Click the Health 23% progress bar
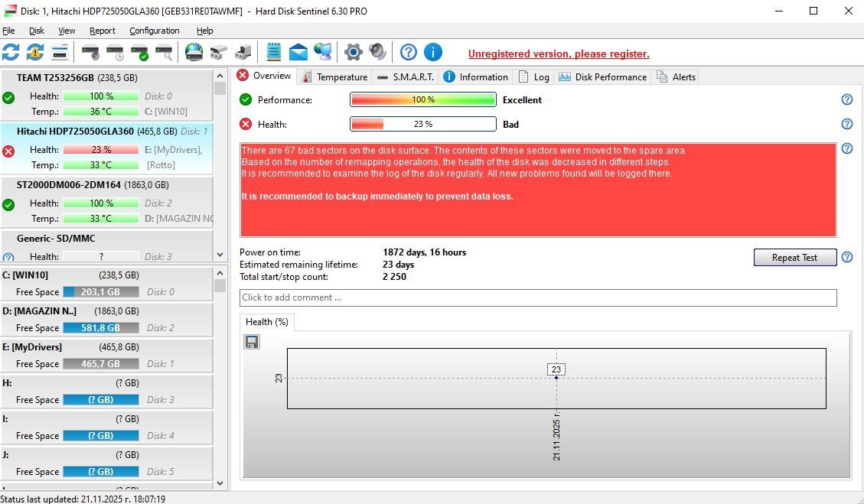 (422, 124)
